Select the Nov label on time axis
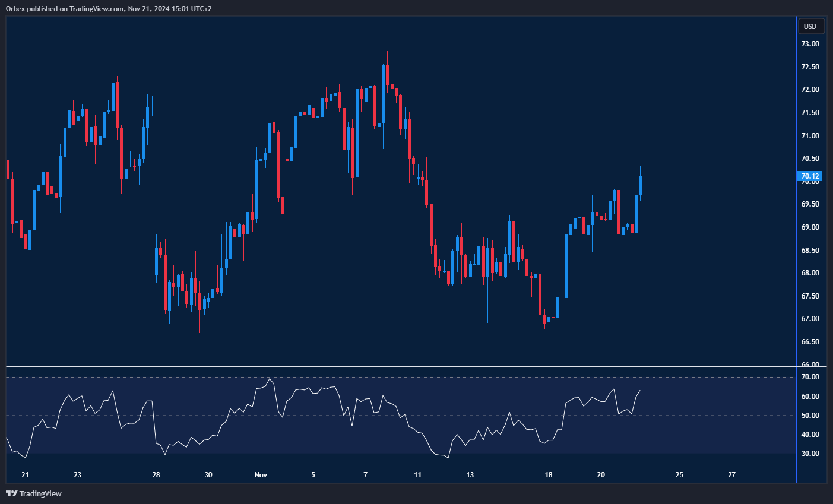The image size is (833, 504). click(261, 475)
